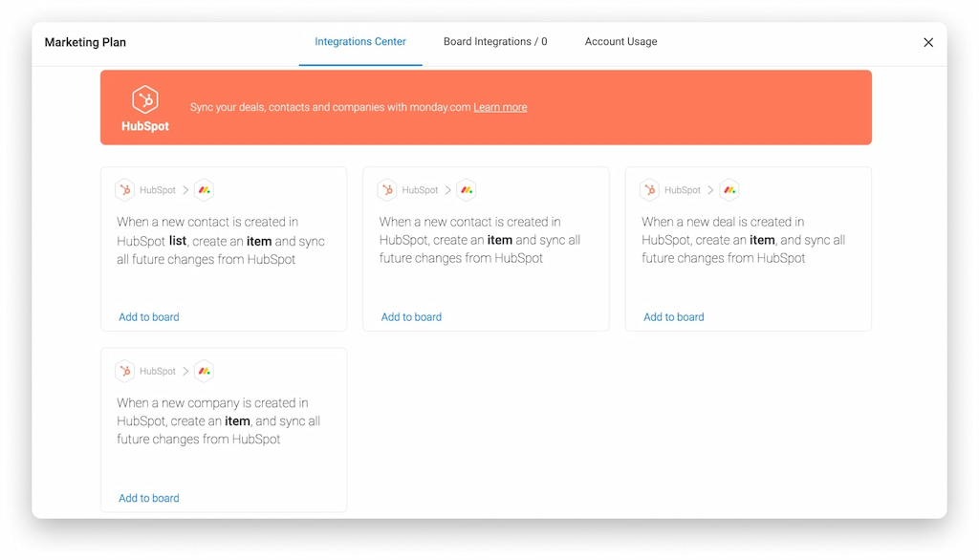Click monday.com icon on the new contact card
Image resolution: width=979 pixels, height=560 pixels.
(x=466, y=190)
